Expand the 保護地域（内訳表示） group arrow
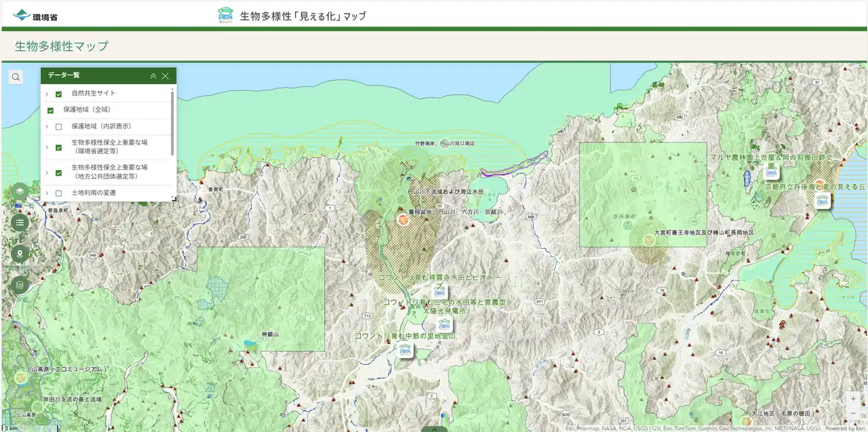 pyautogui.click(x=47, y=127)
